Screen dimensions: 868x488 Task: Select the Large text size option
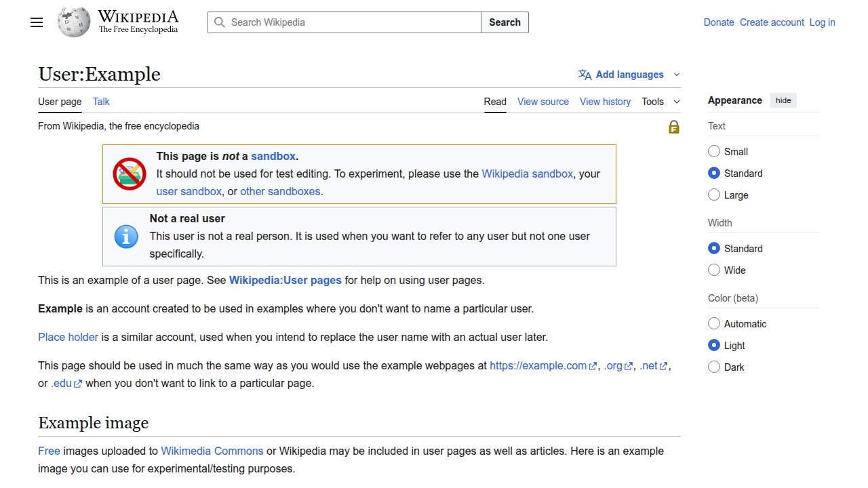point(713,195)
